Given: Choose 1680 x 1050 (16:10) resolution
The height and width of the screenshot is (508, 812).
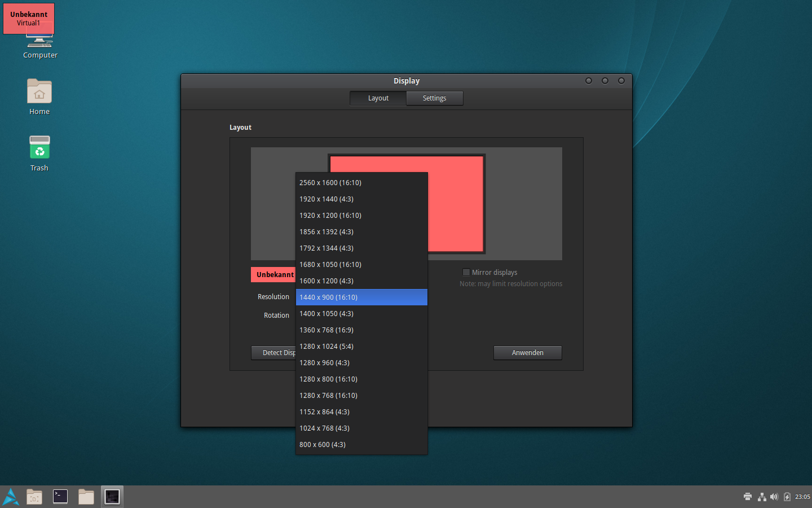Looking at the screenshot, I should (x=361, y=265).
